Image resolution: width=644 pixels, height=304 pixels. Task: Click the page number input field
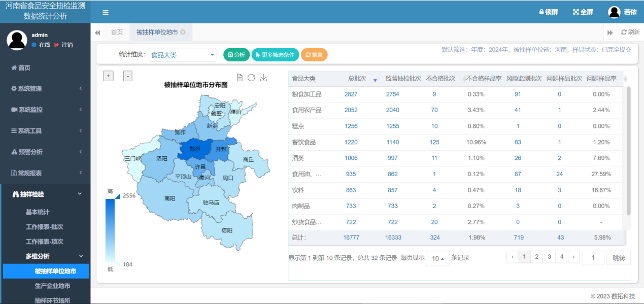[x=593, y=258]
